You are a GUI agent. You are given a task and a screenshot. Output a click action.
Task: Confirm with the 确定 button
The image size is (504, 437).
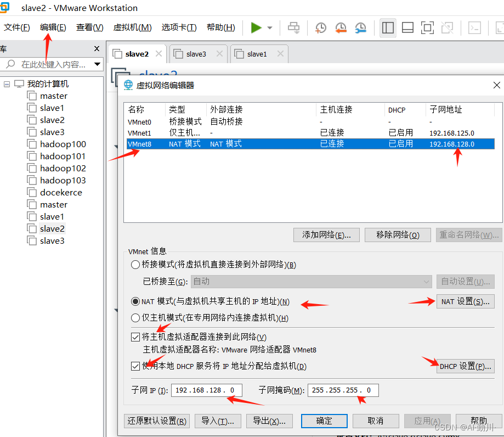[324, 421]
